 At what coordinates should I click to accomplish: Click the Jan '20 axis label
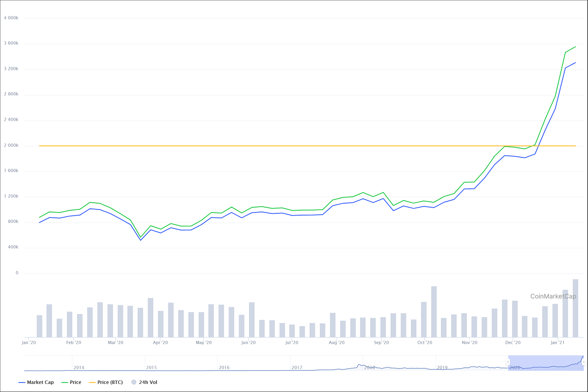(x=29, y=343)
